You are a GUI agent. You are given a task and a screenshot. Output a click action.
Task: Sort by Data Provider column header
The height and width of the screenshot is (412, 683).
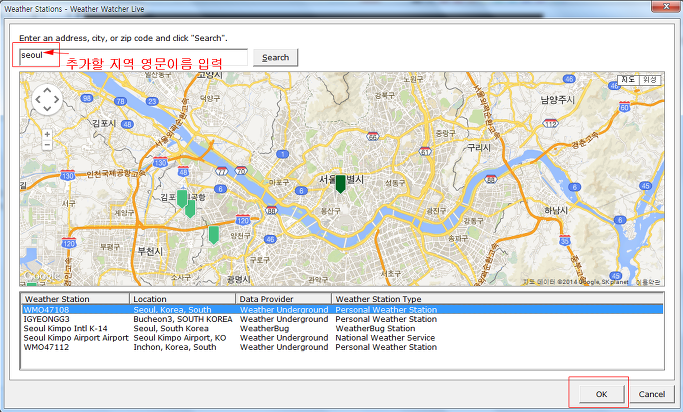click(284, 299)
